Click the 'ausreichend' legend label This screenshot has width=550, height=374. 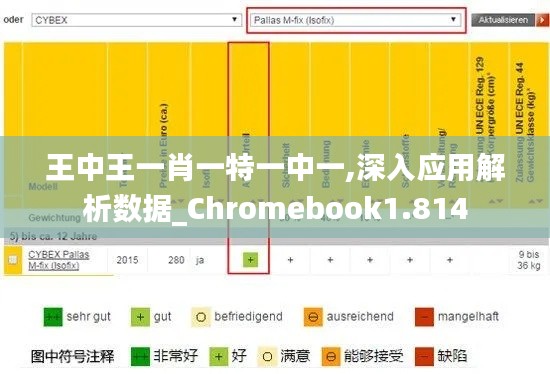[x=360, y=316]
